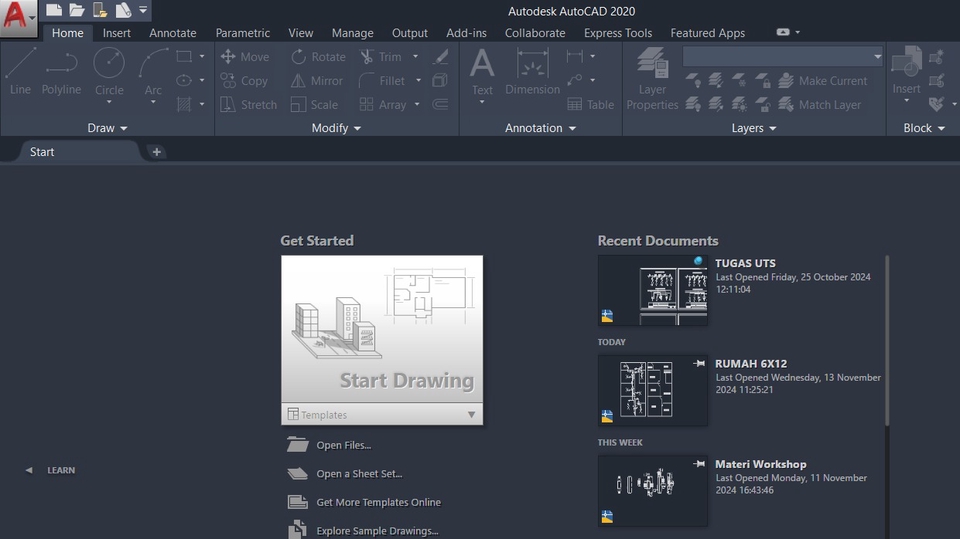Expand the Trim tool dropdown arrow
This screenshot has height=539, width=960.
coord(415,56)
